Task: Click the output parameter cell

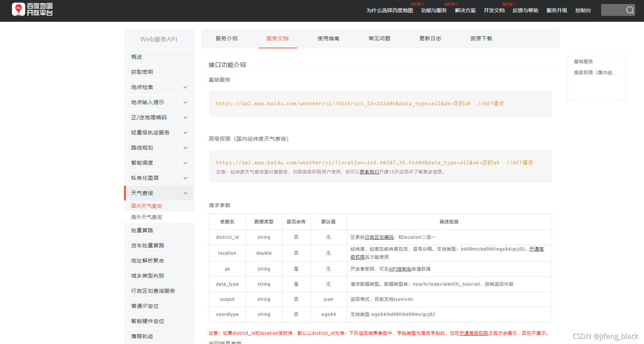Action: pos(227,299)
